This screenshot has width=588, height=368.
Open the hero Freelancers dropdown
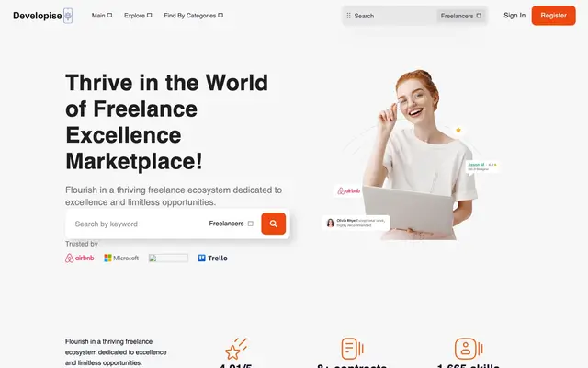point(231,224)
